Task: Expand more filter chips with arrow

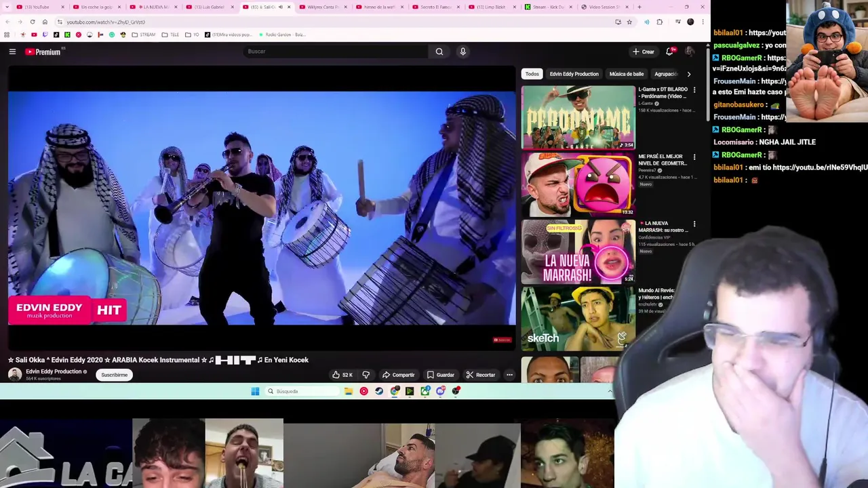Action: (x=689, y=74)
